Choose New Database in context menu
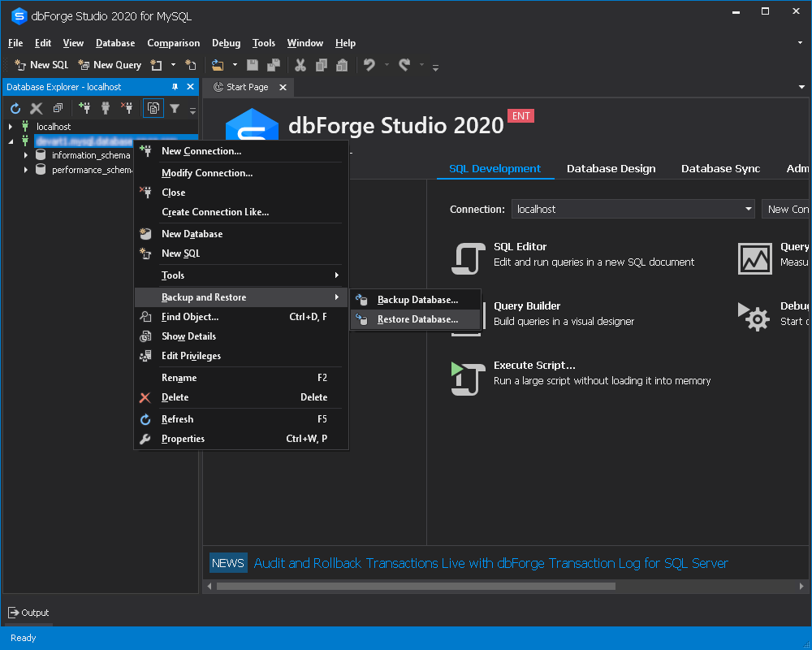The height and width of the screenshot is (650, 812). 241,234
